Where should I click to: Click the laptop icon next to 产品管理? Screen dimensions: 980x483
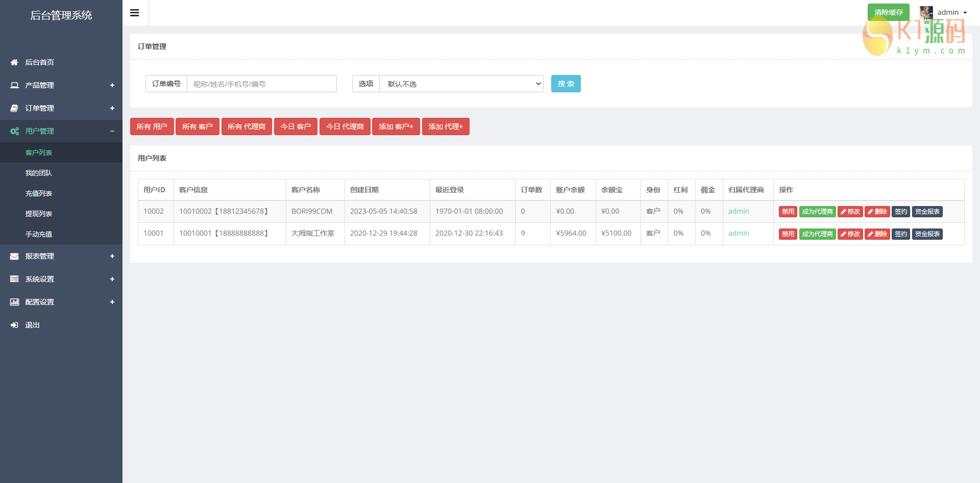click(14, 85)
